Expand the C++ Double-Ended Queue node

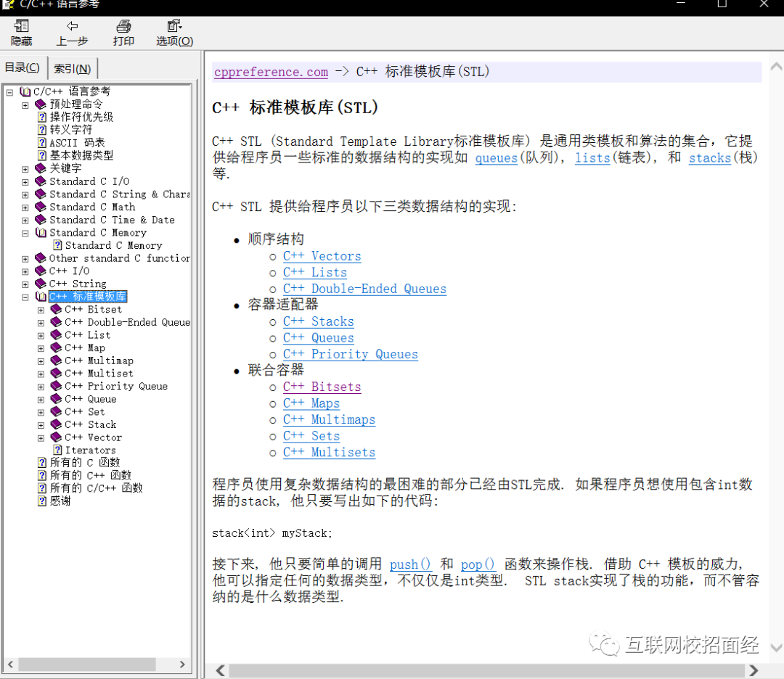(x=41, y=323)
